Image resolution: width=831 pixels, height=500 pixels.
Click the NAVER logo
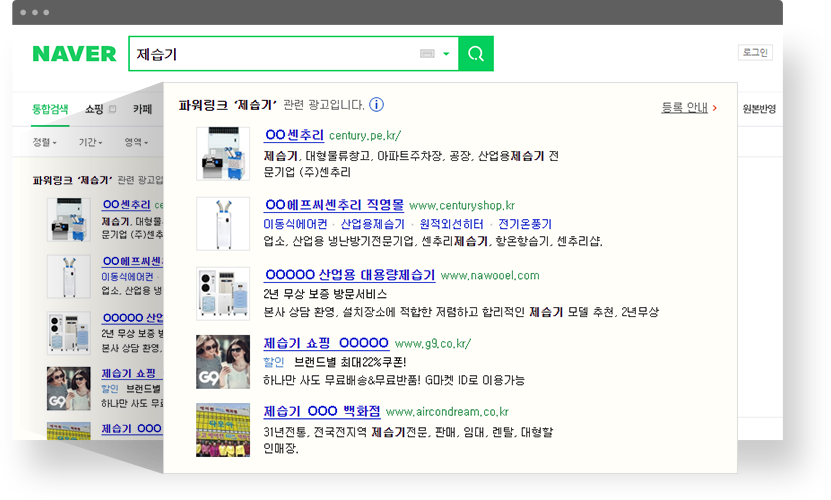[74, 54]
